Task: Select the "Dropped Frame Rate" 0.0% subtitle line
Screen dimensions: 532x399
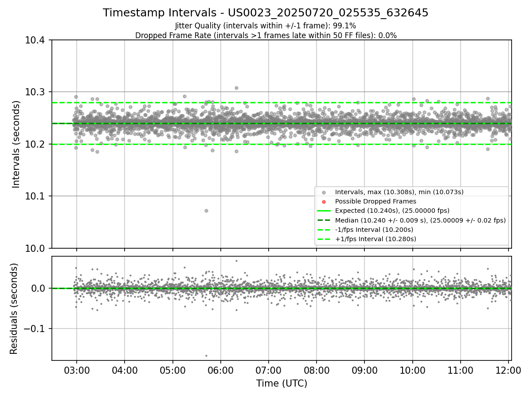Action: [x=266, y=35]
